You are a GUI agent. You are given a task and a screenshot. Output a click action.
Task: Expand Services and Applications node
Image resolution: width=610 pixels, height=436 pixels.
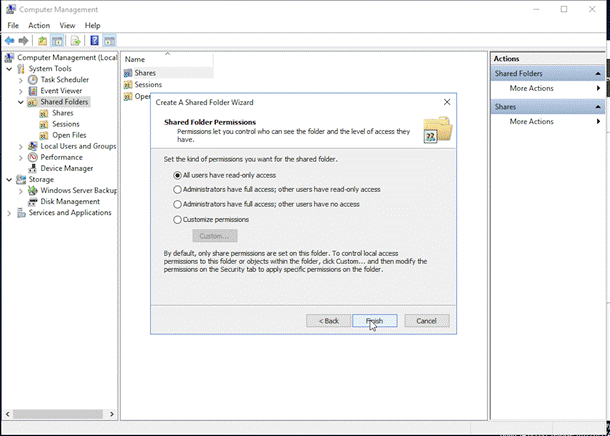[x=9, y=213]
